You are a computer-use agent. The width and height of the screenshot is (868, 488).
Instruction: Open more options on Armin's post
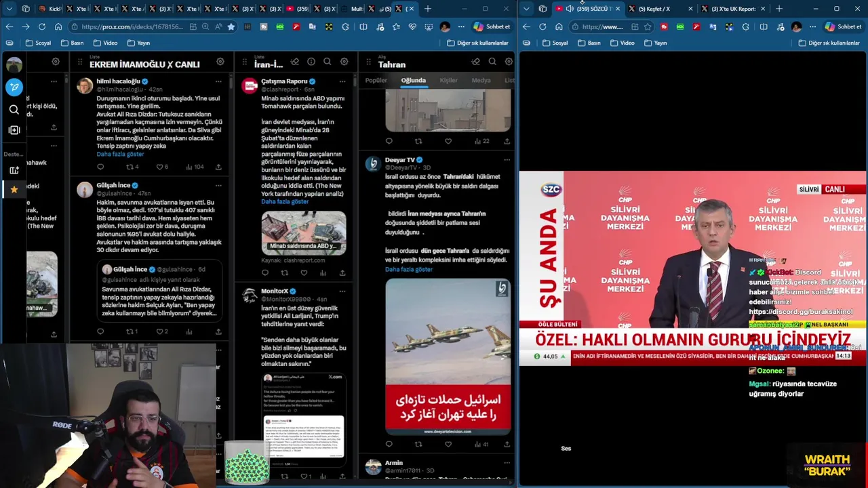(x=507, y=463)
